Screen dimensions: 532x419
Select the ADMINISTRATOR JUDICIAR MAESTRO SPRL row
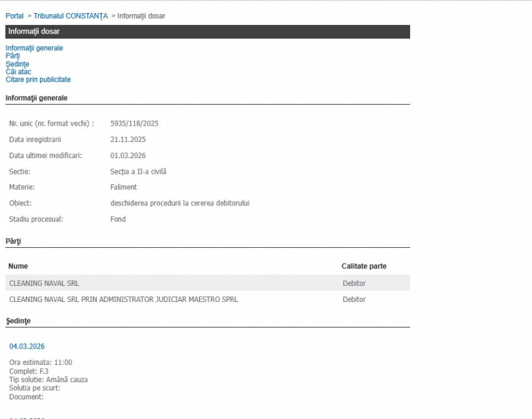coord(123,299)
